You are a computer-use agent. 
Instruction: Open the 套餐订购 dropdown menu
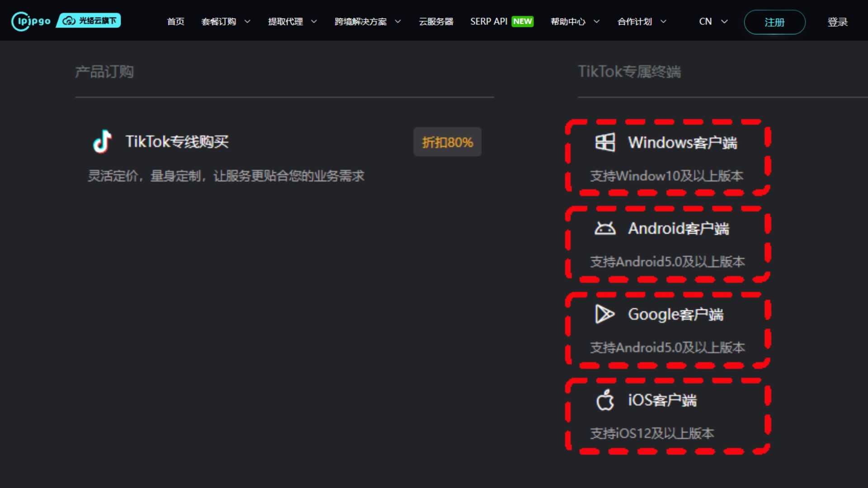(219, 21)
